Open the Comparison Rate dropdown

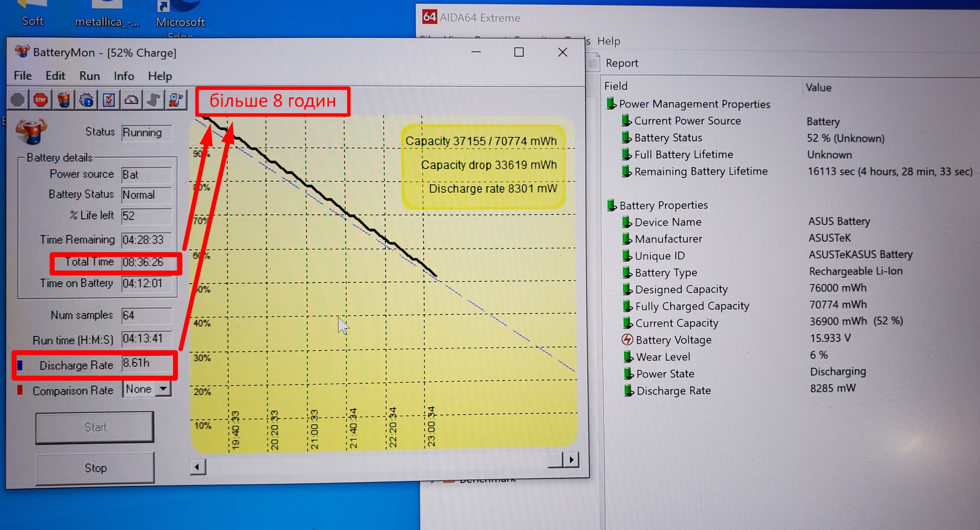point(163,389)
